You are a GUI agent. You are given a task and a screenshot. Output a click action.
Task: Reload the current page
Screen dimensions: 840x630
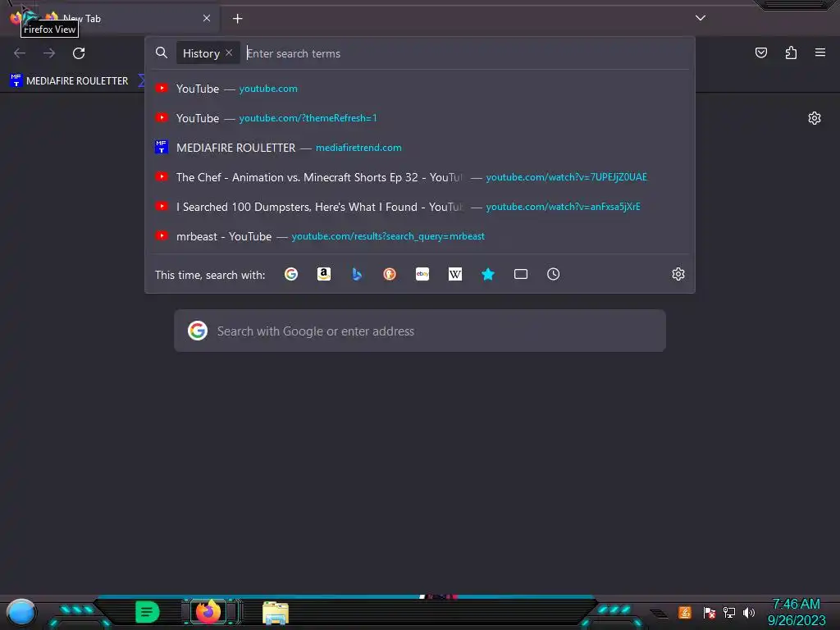pos(79,53)
